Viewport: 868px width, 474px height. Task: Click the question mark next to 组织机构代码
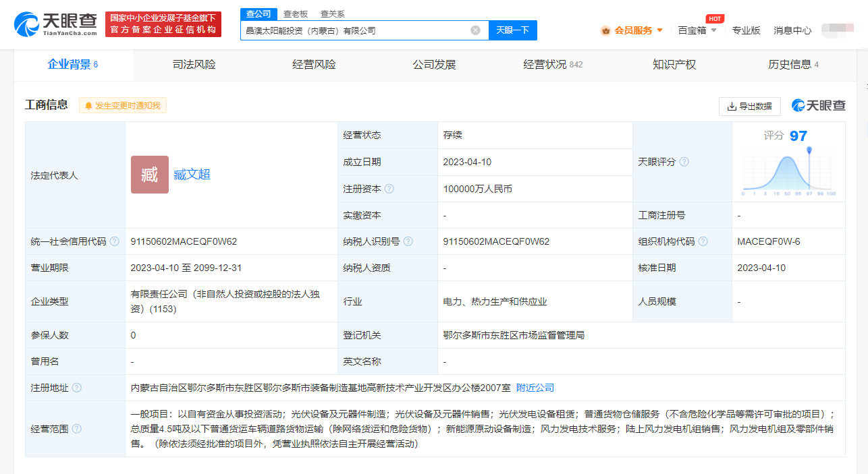click(x=703, y=241)
